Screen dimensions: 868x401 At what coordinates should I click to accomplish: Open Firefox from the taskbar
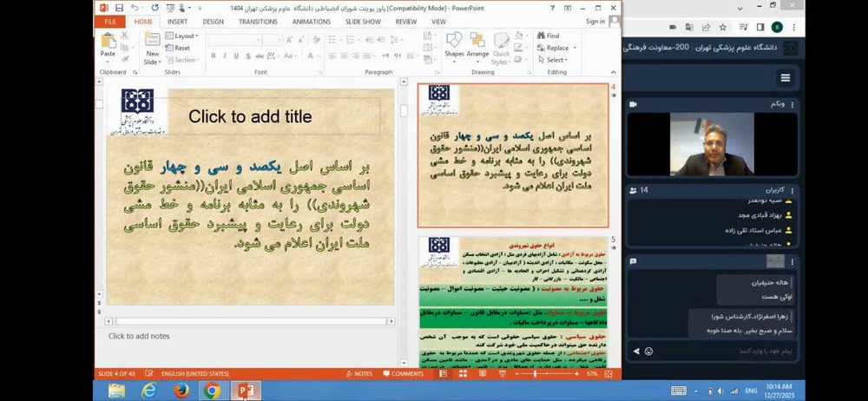coord(181,391)
